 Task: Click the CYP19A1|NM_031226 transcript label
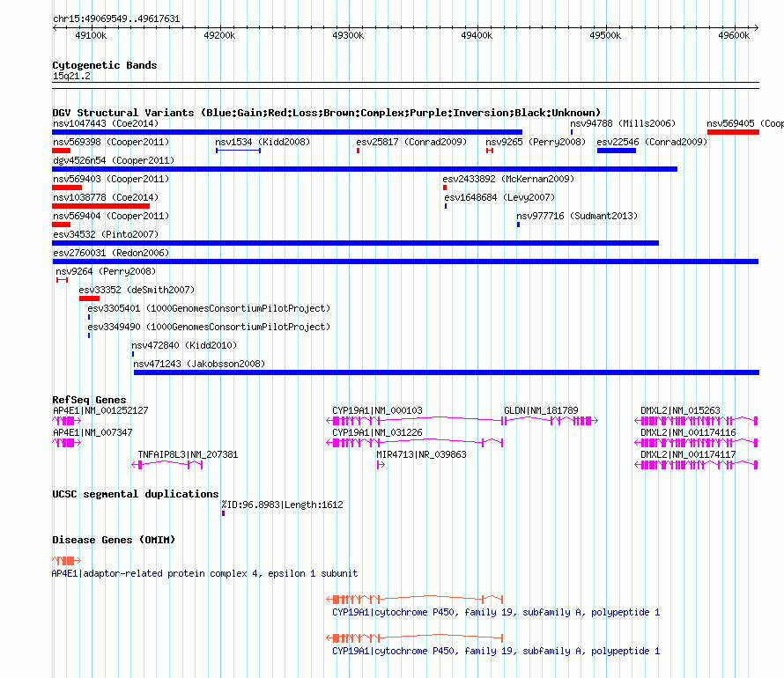(x=378, y=432)
